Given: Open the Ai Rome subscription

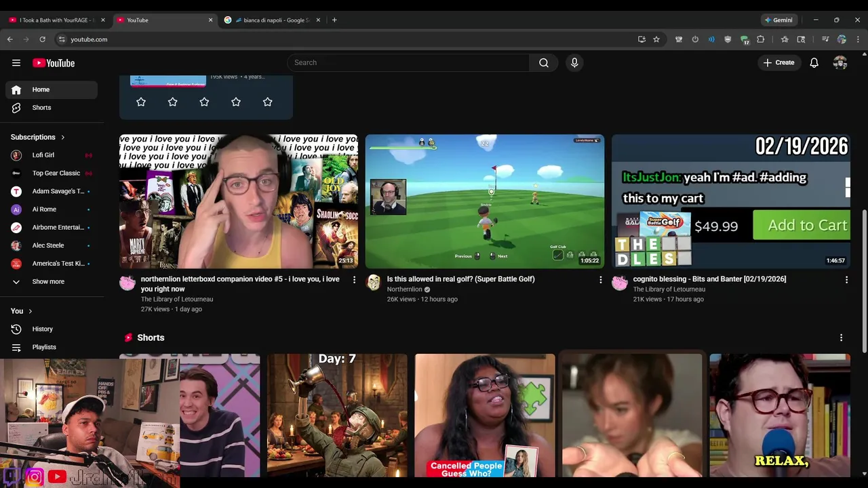Looking at the screenshot, I should pos(52,209).
